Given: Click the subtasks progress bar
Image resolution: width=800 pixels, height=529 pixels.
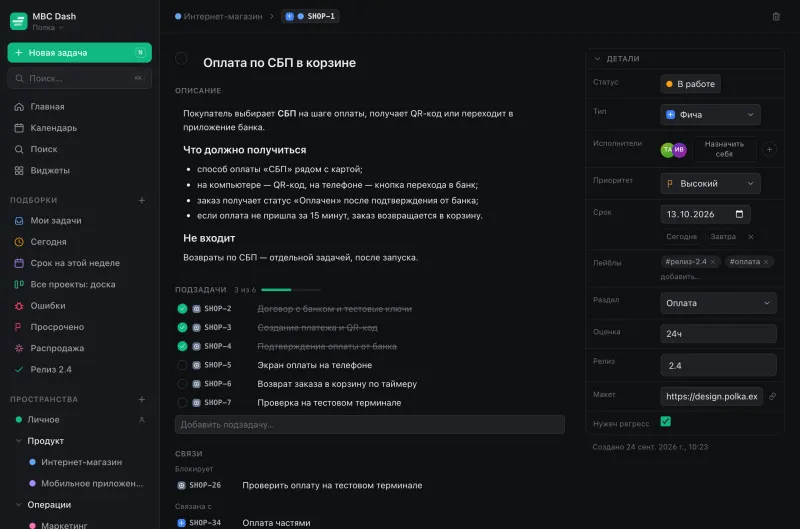Looking at the screenshot, I should click(291, 290).
